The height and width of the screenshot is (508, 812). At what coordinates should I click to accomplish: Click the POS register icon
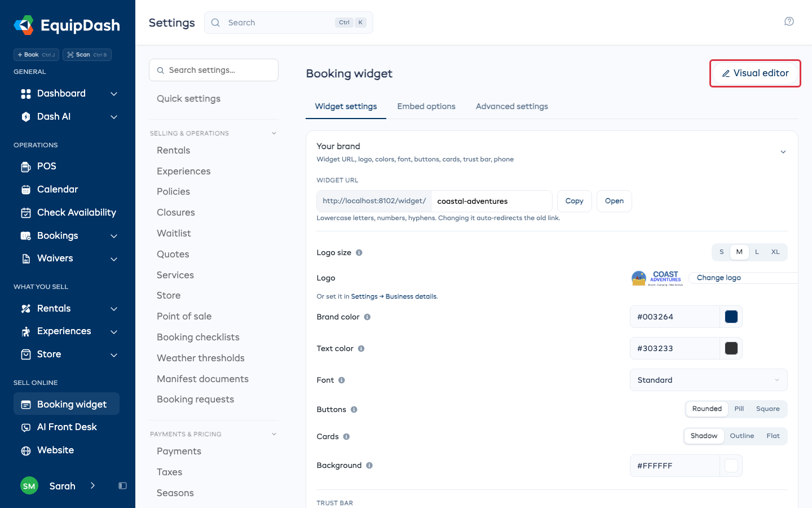(26, 167)
